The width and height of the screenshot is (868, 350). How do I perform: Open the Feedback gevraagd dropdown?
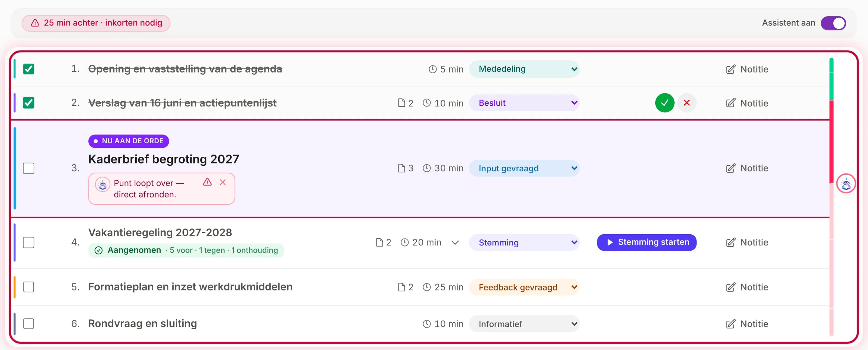pyautogui.click(x=524, y=287)
